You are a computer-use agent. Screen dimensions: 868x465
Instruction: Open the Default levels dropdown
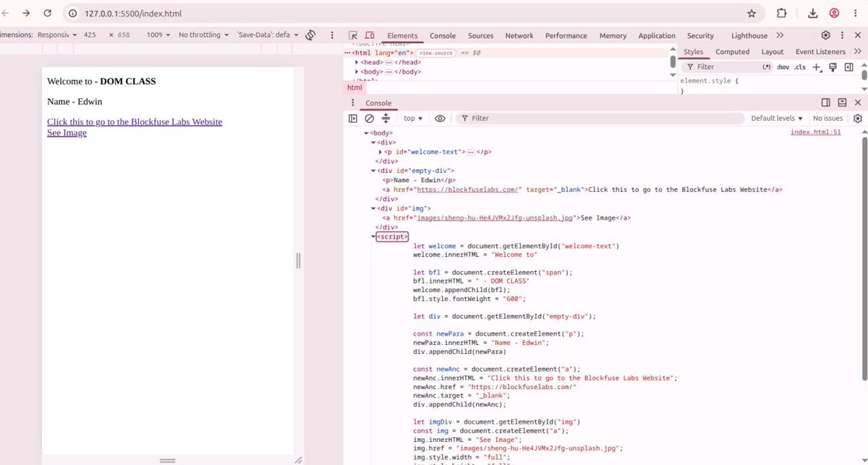777,118
